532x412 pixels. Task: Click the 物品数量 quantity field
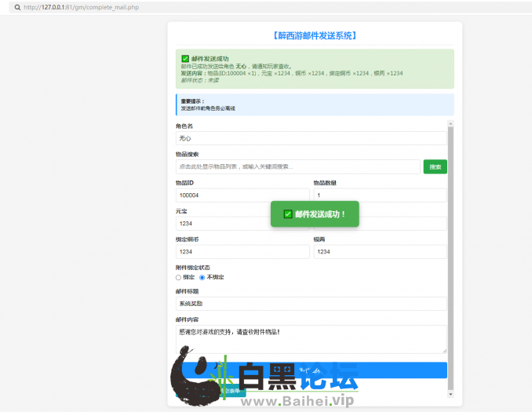(x=380, y=195)
